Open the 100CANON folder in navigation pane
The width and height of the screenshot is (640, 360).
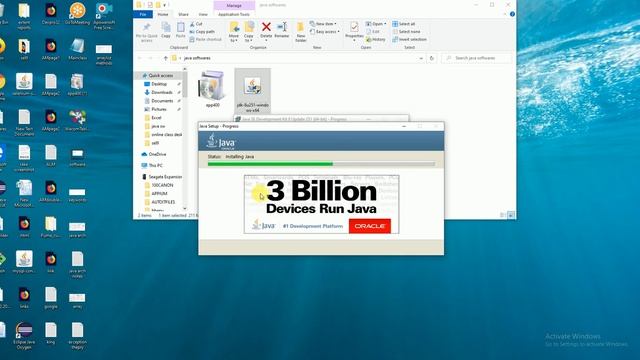click(162, 185)
